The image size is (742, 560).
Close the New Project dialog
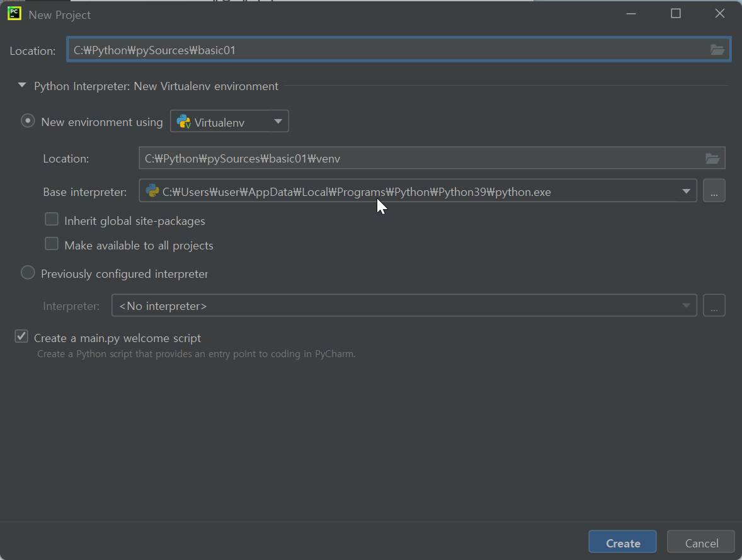pyautogui.click(x=720, y=13)
